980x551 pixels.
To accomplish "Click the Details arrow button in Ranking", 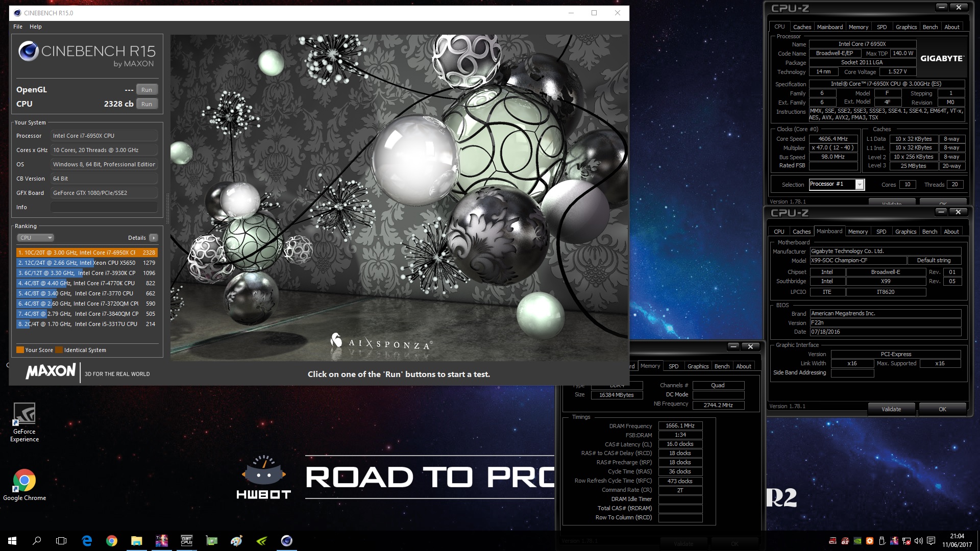I will point(154,238).
